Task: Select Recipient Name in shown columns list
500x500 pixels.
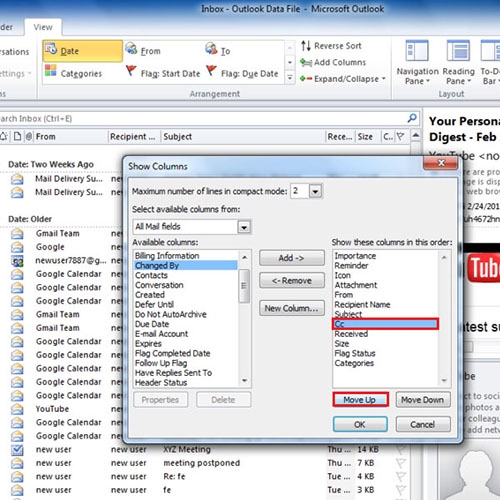Action: (x=386, y=304)
